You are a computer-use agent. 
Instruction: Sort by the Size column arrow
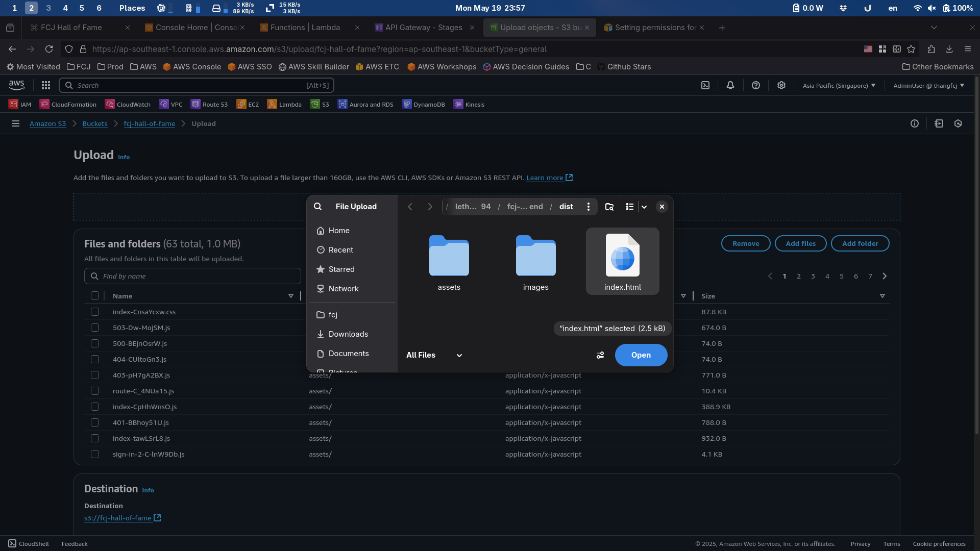point(883,296)
